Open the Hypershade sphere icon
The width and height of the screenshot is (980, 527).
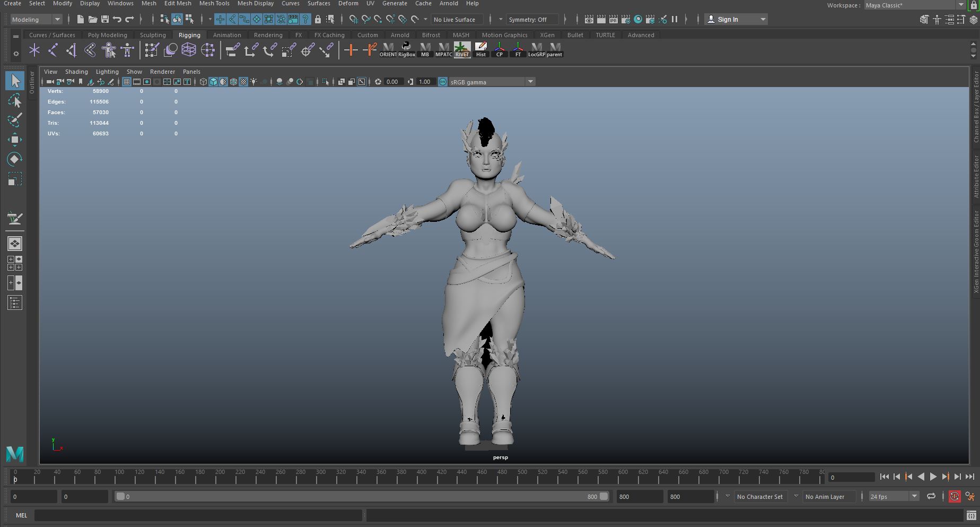point(638,19)
